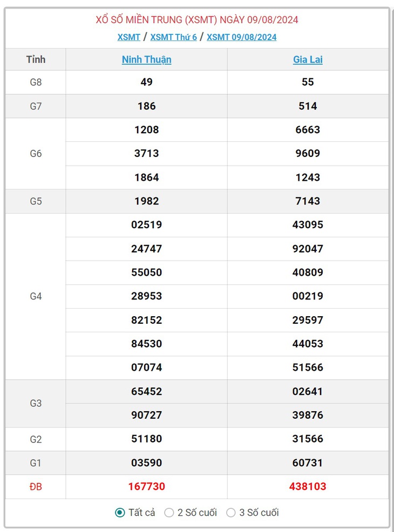Click the G8 result 49
The height and width of the screenshot is (532, 394).
(x=147, y=82)
